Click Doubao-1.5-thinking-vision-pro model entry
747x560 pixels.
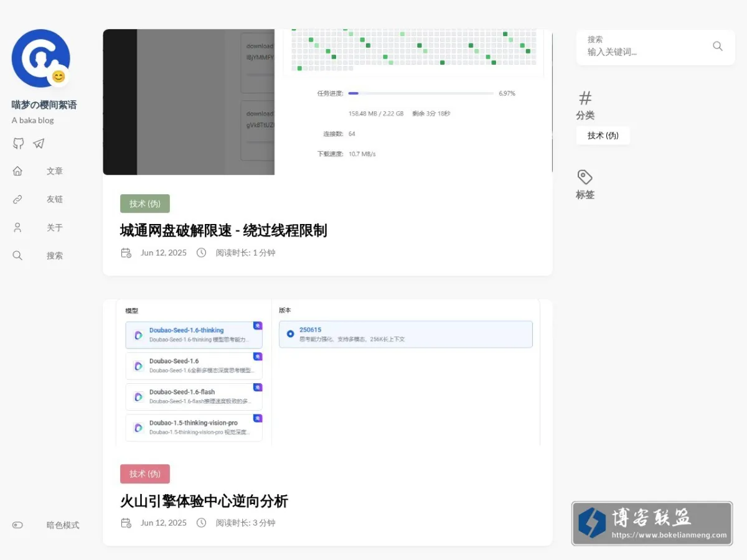tap(194, 427)
